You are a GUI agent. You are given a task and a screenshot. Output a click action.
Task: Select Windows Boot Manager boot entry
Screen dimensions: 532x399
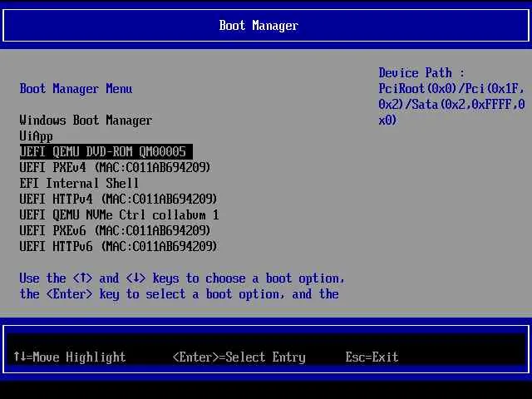tap(86, 121)
